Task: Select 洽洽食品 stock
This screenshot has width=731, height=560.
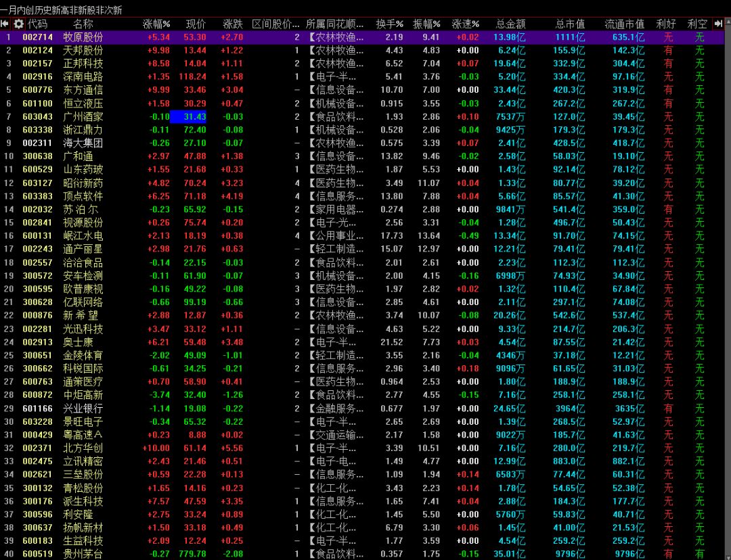Action: 83,263
